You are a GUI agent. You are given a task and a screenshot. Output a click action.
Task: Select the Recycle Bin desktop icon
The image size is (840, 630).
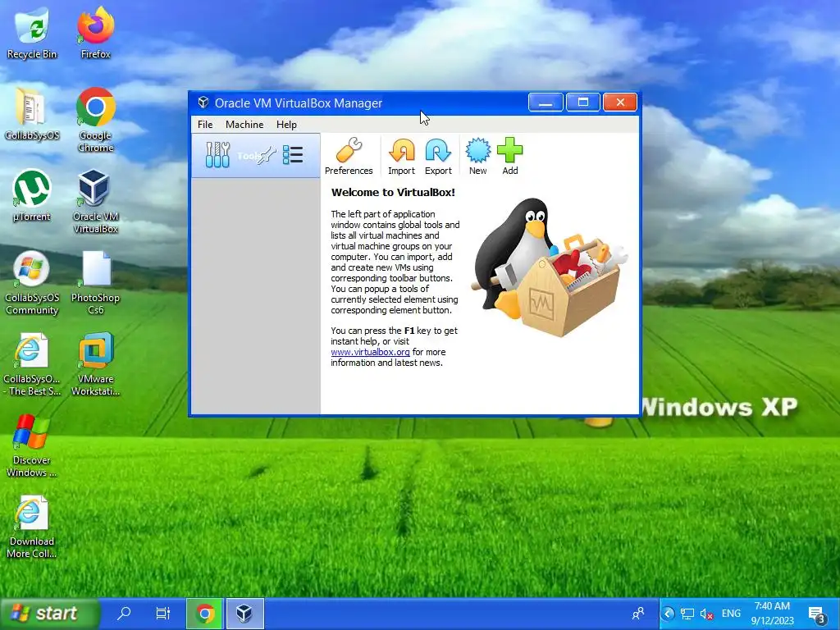(32, 33)
